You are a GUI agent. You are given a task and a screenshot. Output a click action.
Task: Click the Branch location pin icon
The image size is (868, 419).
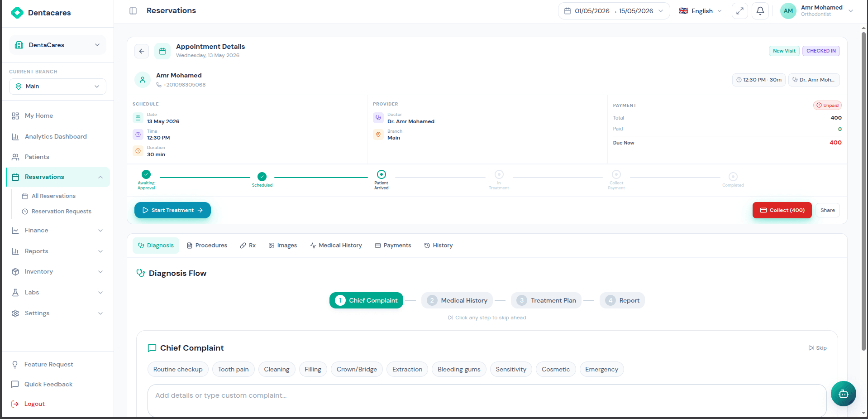click(x=378, y=135)
